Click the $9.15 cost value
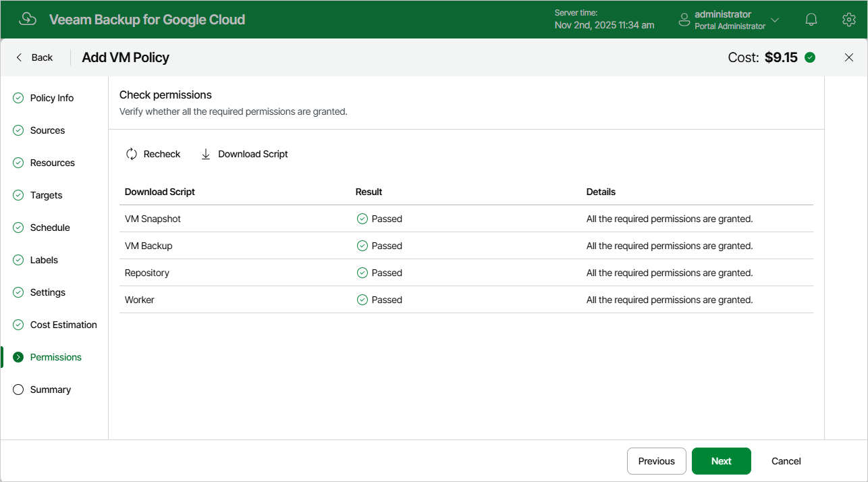Image resolution: width=868 pixels, height=482 pixels. tap(781, 57)
